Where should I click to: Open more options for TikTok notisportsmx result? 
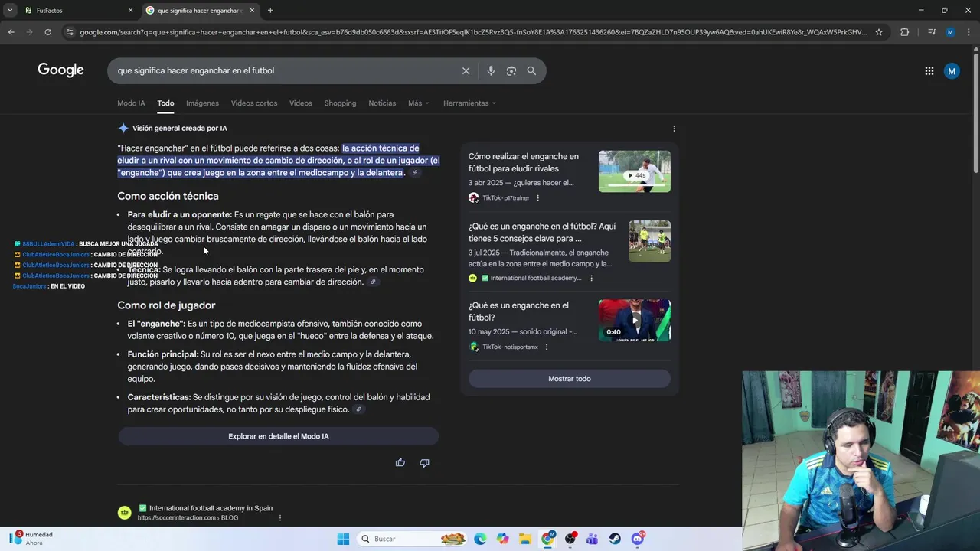pyautogui.click(x=546, y=347)
